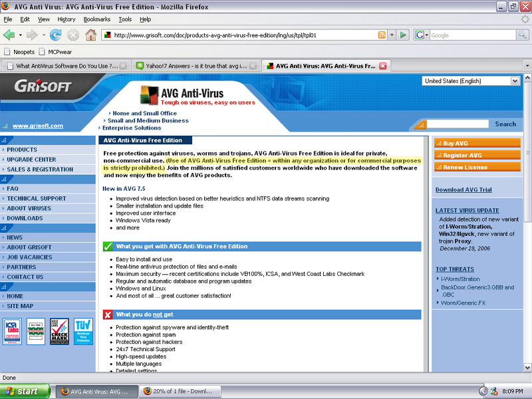Open the Help menu
The image size is (532, 399).
tap(145, 19)
